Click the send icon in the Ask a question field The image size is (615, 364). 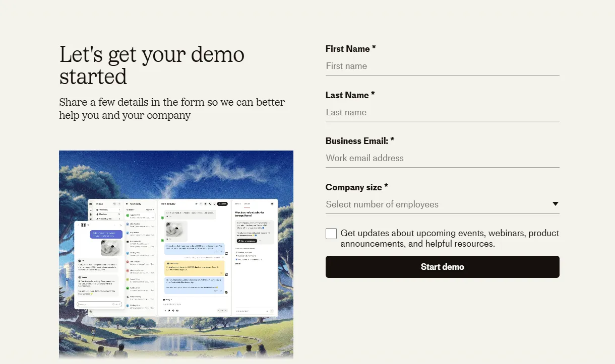pyautogui.click(x=272, y=311)
